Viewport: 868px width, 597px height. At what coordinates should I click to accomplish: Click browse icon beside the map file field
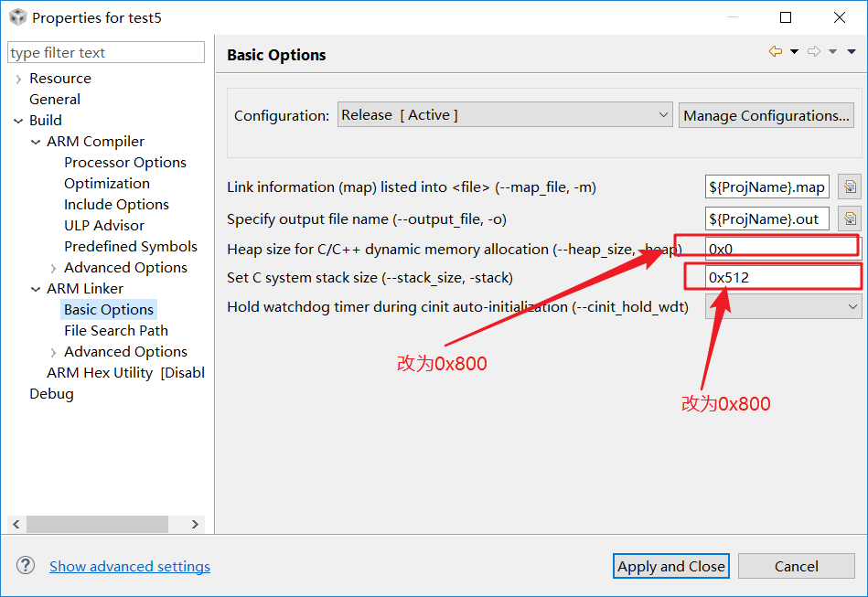pyautogui.click(x=850, y=187)
